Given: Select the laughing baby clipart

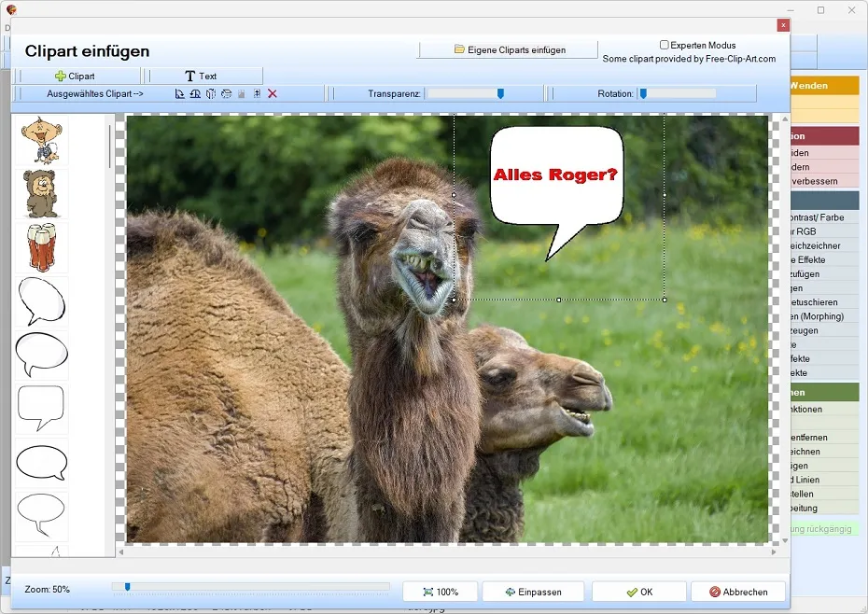Looking at the screenshot, I should pos(41,140).
